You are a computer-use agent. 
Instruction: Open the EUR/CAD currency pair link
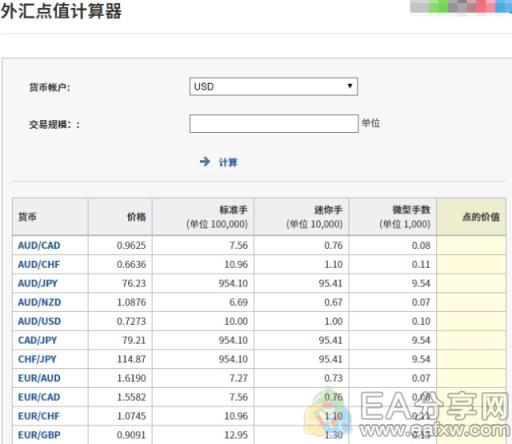(39, 397)
